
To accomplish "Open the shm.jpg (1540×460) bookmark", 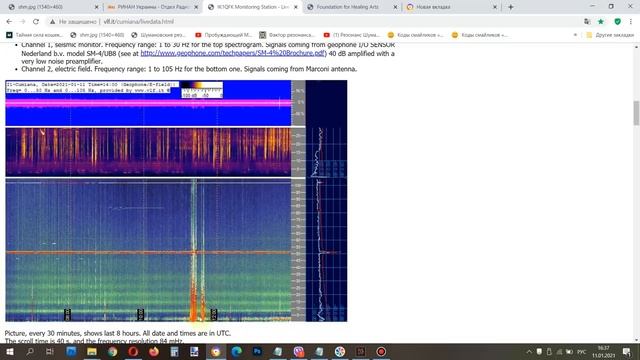I will click(x=97, y=35).
